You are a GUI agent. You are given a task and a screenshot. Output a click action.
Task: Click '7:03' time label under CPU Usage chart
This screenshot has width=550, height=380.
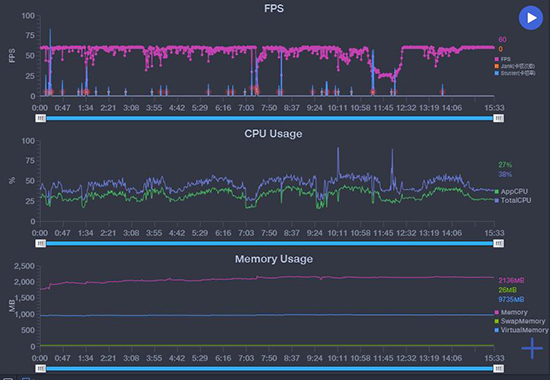click(x=246, y=233)
